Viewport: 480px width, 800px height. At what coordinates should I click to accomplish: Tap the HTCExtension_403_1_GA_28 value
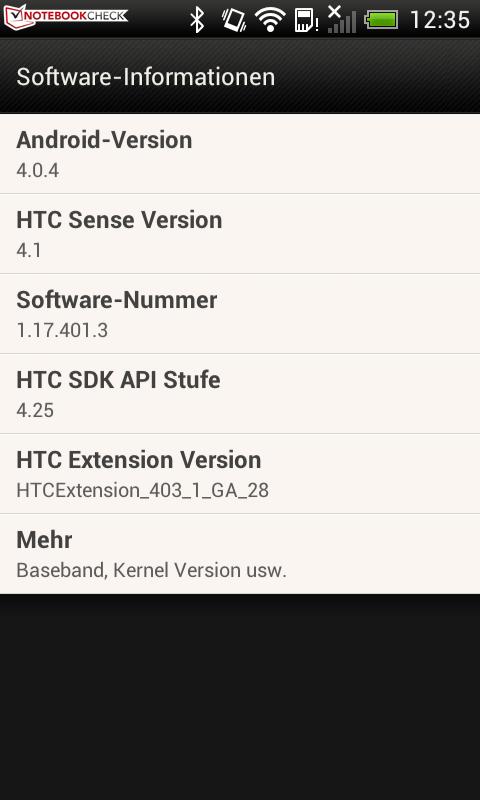coord(142,490)
